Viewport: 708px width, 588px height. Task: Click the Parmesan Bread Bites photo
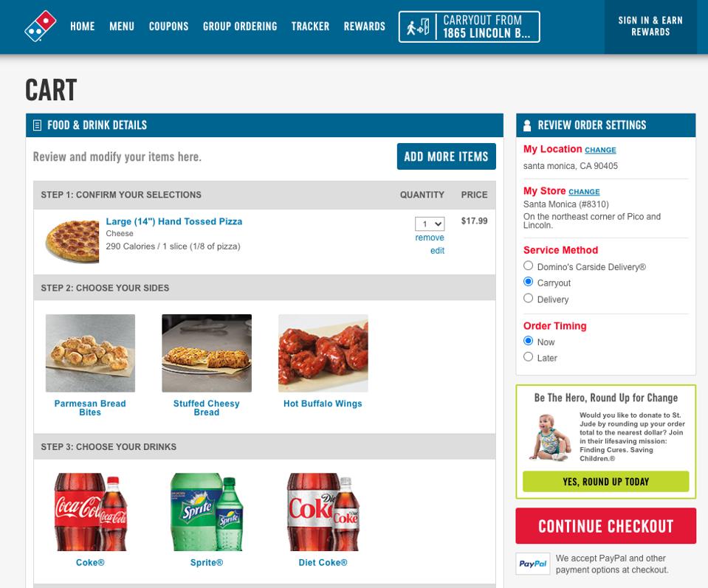(x=90, y=353)
